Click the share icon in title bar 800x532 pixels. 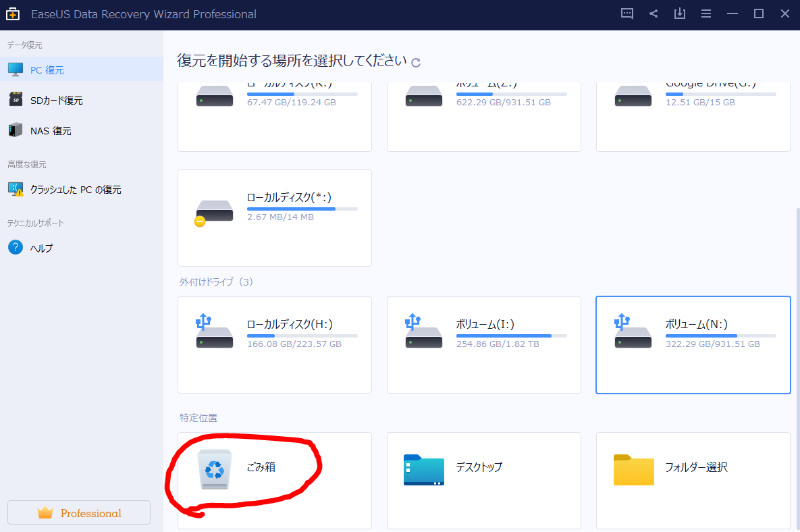click(654, 14)
